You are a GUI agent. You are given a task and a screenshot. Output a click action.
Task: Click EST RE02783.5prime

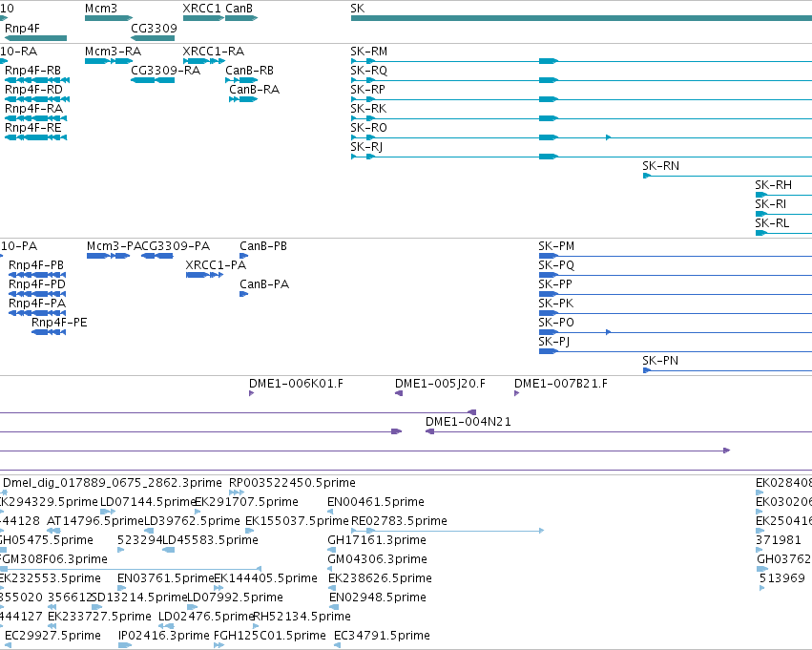pyautogui.click(x=448, y=531)
